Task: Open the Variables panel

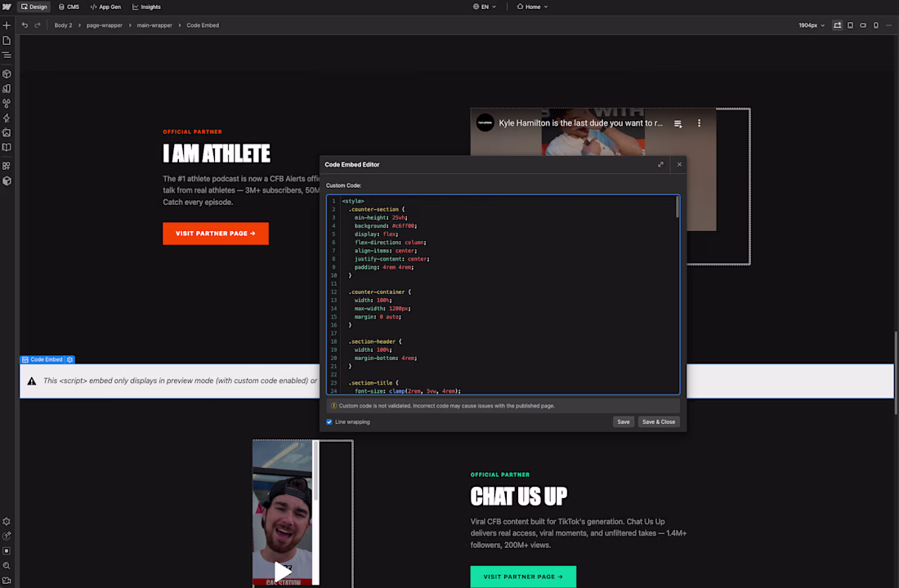Action: pos(7,89)
